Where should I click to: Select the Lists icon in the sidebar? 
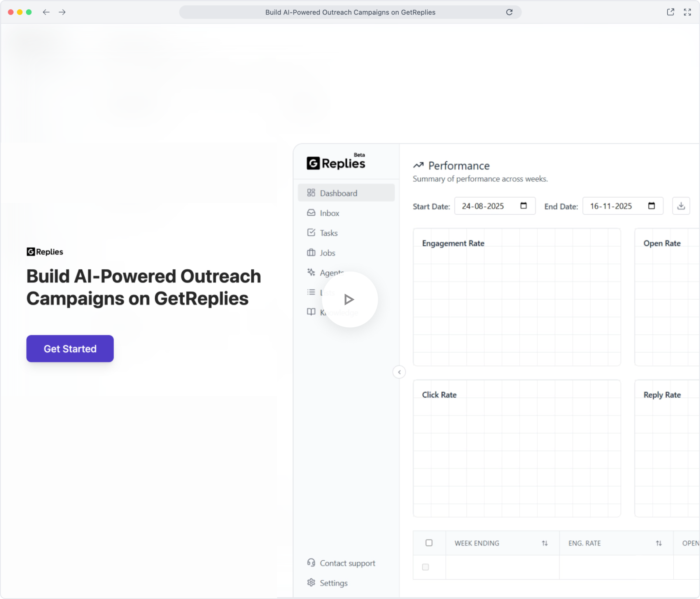coord(311,292)
